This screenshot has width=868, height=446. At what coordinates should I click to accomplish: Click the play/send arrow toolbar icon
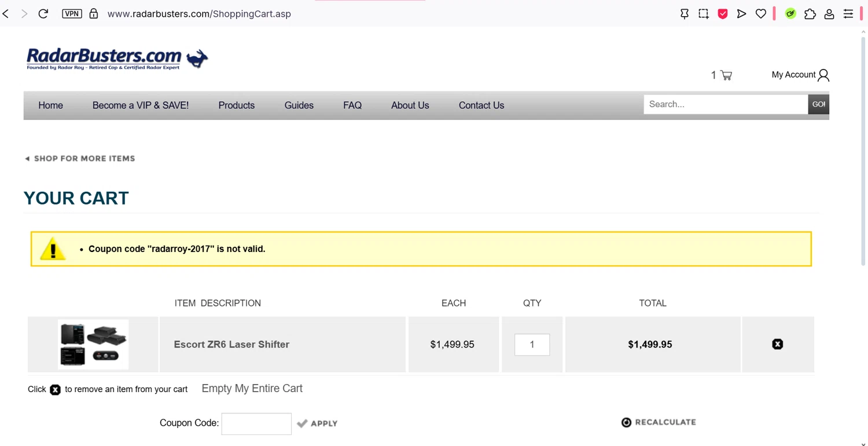741,14
